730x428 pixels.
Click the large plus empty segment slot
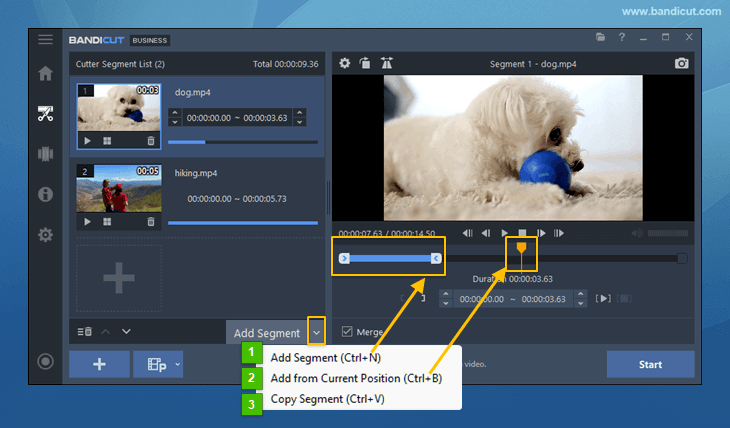point(119,278)
